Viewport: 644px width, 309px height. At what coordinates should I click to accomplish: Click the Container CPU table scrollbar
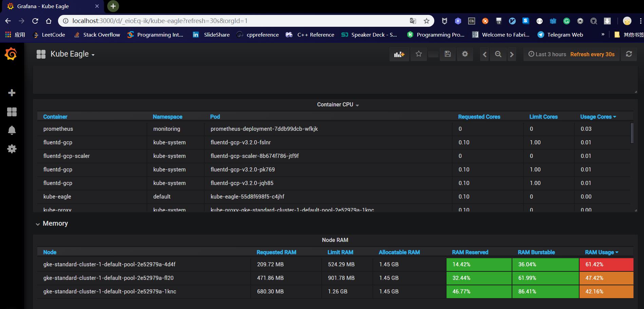[x=632, y=133]
